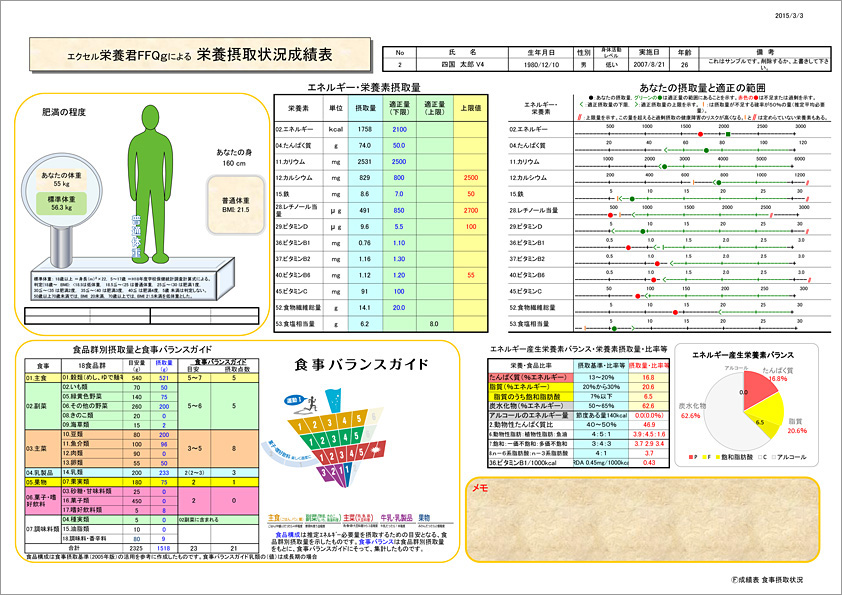This screenshot has width=842, height=595.
Task: Select protein intake value 74.0
Action: 365,146
